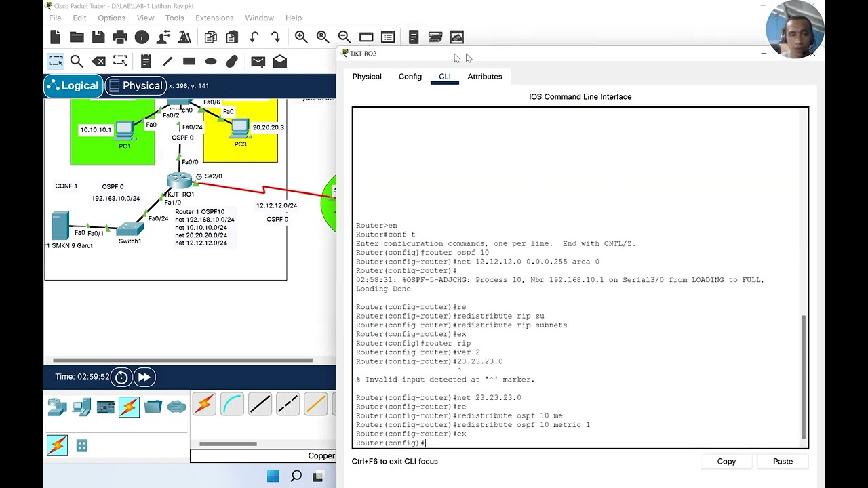Undo the last action

(254, 37)
